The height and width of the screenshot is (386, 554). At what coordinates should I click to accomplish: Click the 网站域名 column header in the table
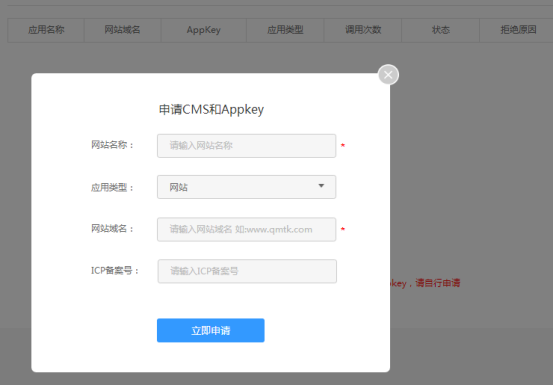(x=122, y=30)
